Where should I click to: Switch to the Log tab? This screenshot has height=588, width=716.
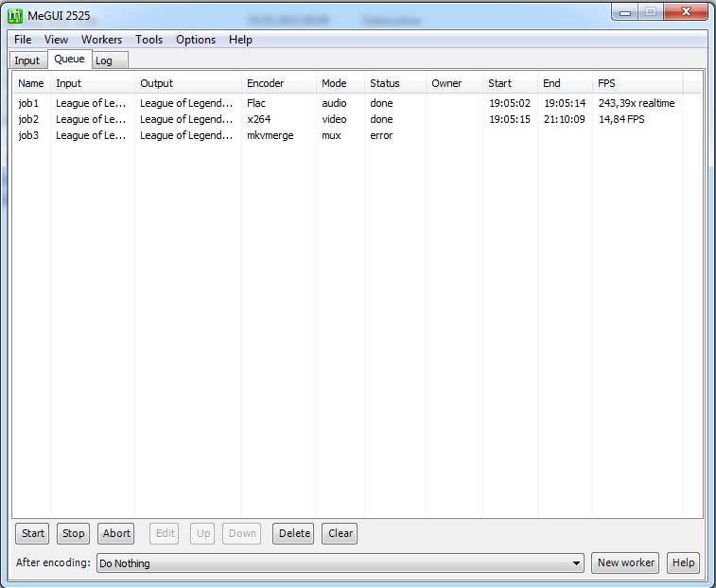(104, 61)
